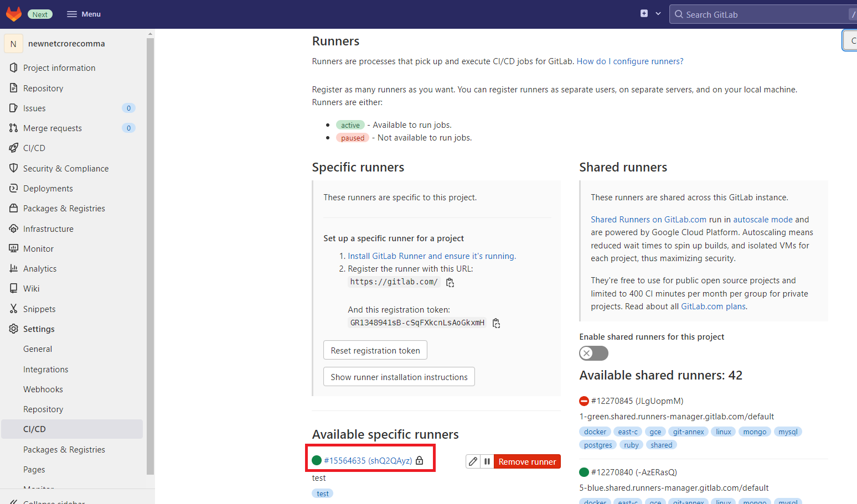Open Webhooks settings page
857x504 pixels.
coord(43,389)
